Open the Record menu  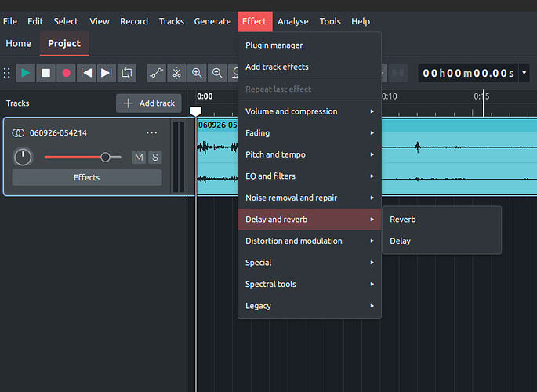tap(134, 21)
